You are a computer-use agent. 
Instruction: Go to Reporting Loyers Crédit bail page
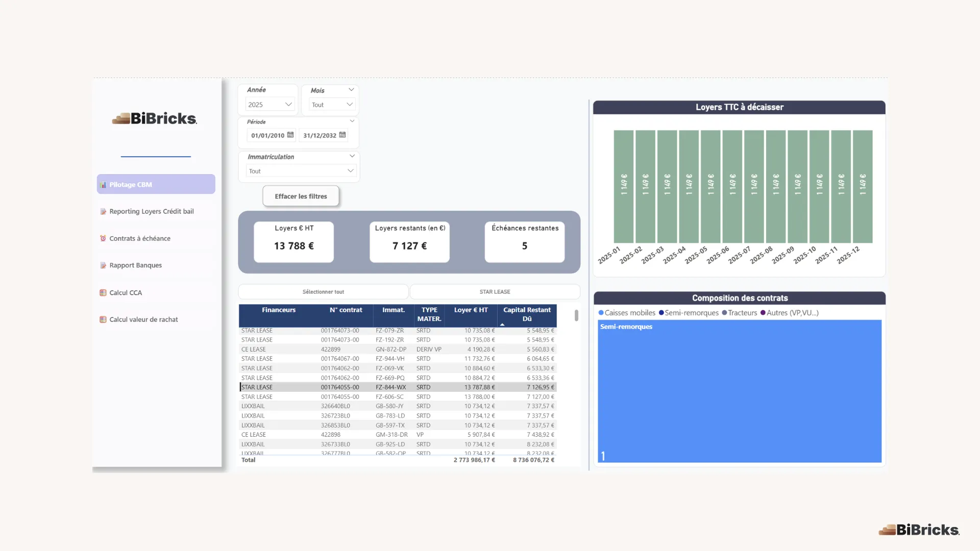[156, 211]
